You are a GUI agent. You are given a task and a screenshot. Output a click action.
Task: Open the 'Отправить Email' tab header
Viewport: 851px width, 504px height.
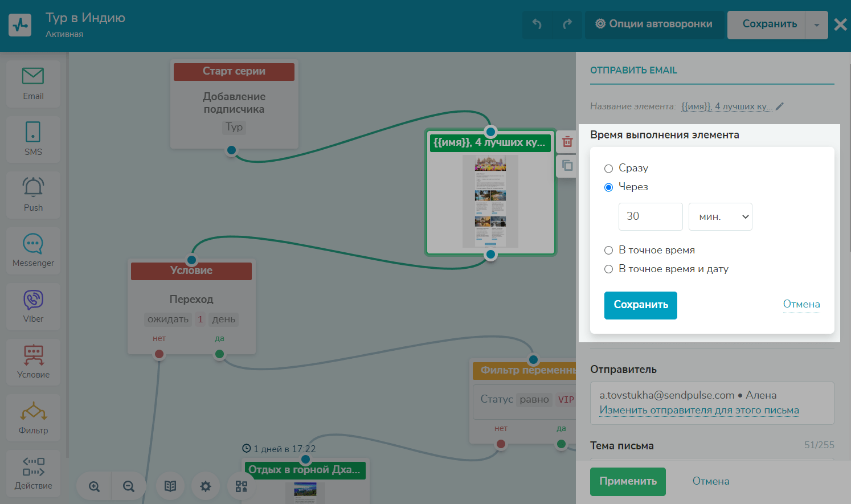coord(633,71)
